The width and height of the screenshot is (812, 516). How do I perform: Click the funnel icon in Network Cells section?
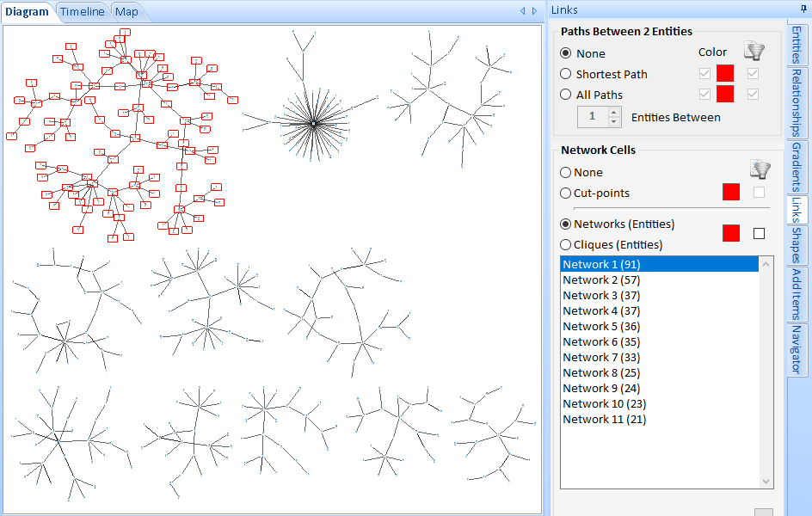(760, 169)
